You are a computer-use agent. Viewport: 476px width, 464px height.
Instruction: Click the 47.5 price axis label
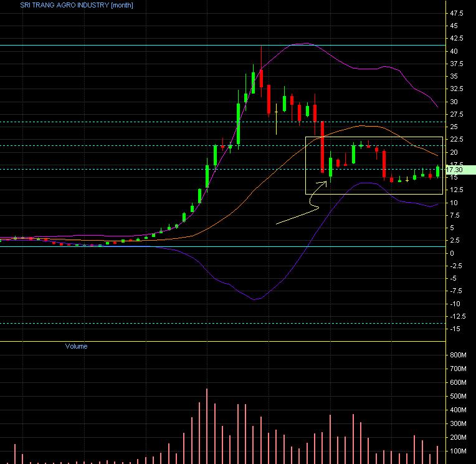pyautogui.click(x=457, y=13)
